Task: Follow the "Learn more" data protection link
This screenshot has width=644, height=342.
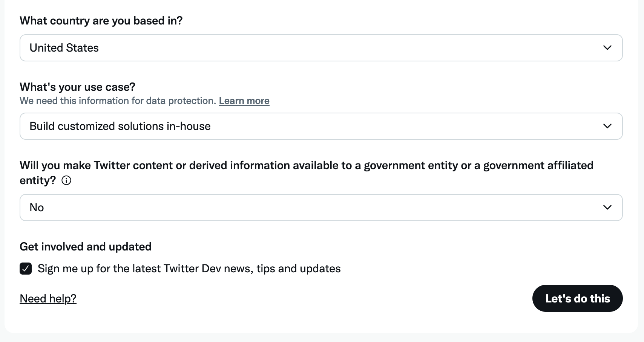Action: pos(244,101)
